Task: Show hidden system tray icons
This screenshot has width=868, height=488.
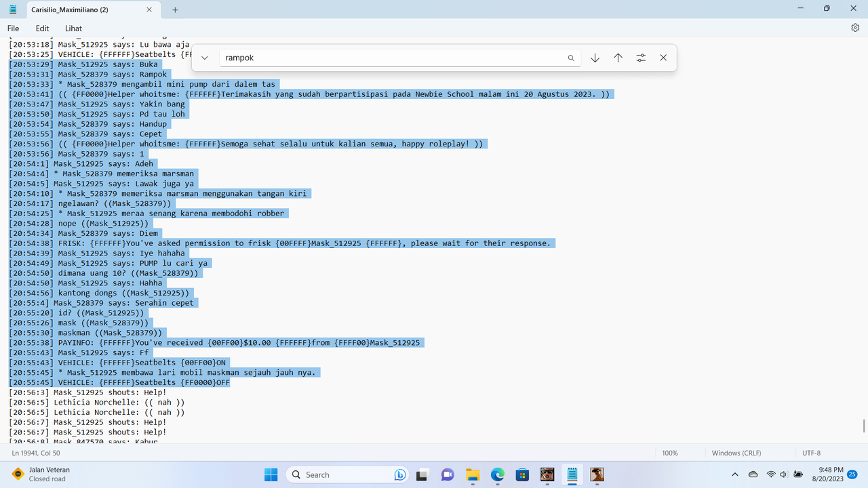Action: [735, 474]
